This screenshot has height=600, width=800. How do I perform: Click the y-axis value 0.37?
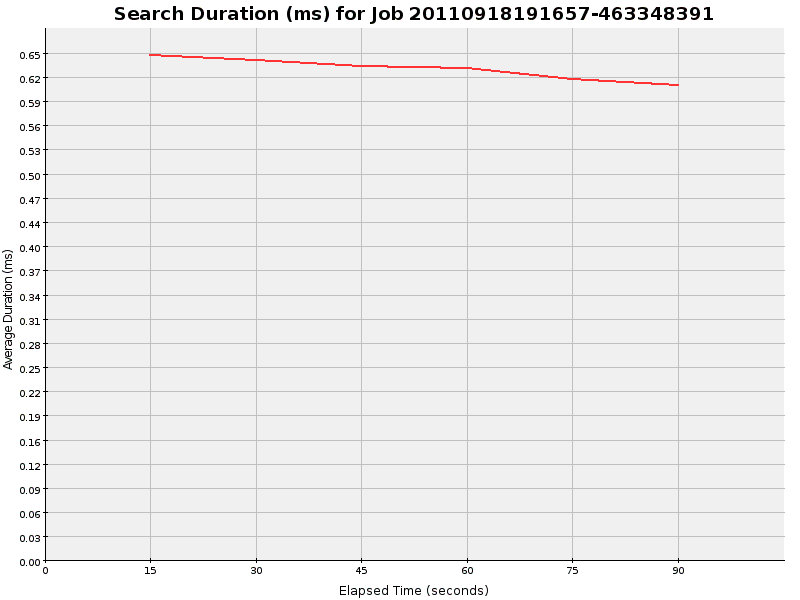(x=30, y=273)
